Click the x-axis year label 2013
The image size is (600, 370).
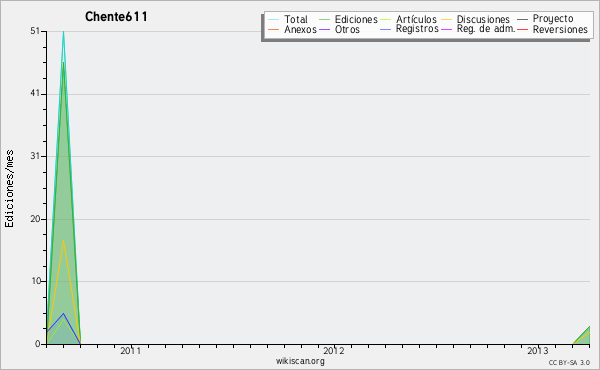pos(538,350)
